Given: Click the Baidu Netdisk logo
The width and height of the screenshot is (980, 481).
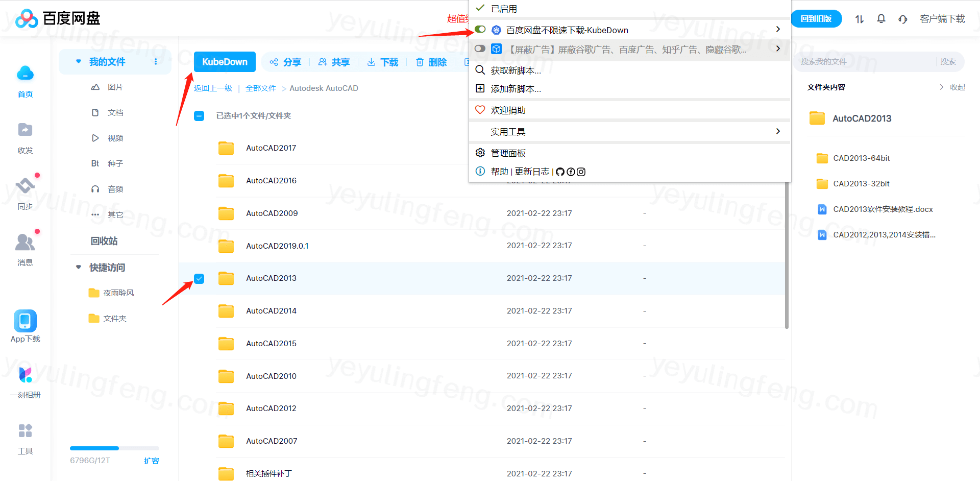Looking at the screenshot, I should pos(57,18).
